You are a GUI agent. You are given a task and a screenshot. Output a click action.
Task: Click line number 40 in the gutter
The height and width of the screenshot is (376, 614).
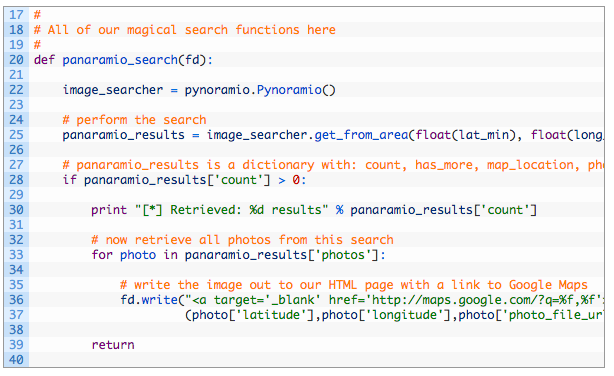pyautogui.click(x=16, y=360)
